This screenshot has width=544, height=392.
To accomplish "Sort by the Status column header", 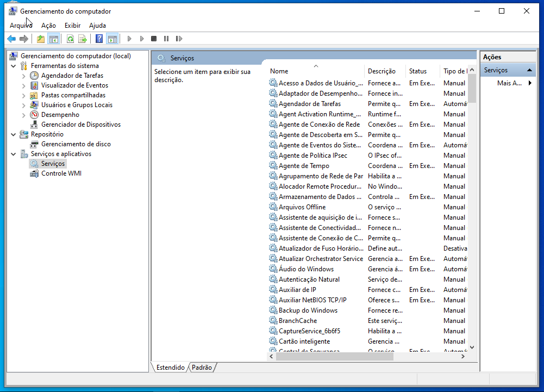I will (x=422, y=71).
